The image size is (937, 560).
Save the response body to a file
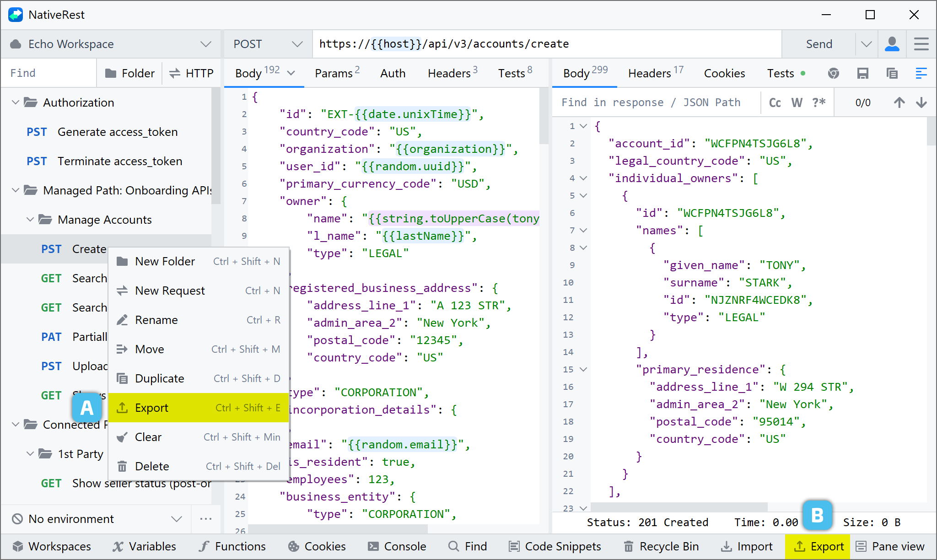tap(863, 73)
